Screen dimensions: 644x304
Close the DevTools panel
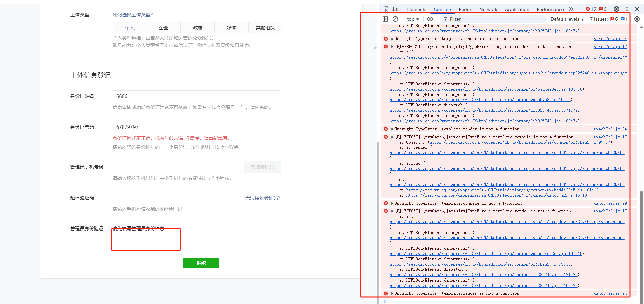pyautogui.click(x=637, y=9)
